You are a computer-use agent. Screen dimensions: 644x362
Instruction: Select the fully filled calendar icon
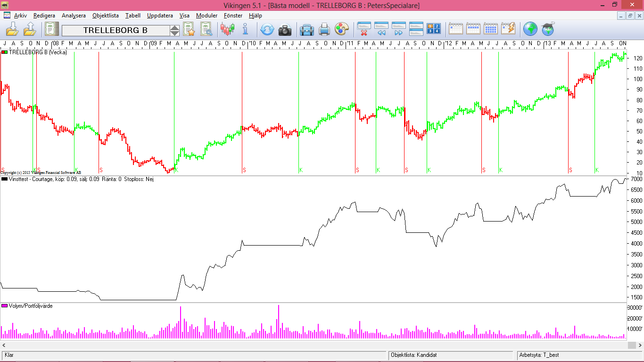[491, 29]
